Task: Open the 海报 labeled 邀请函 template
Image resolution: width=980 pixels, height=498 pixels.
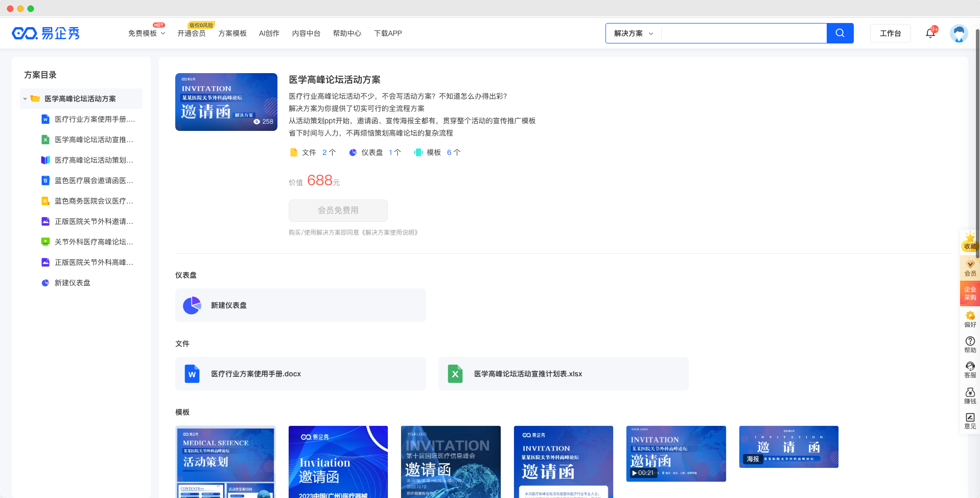Action: [x=789, y=447]
